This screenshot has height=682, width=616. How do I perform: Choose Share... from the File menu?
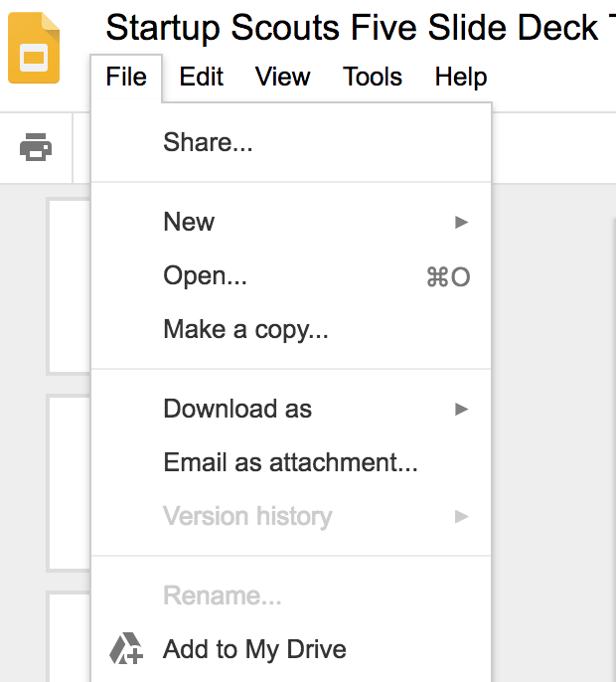[x=208, y=143]
